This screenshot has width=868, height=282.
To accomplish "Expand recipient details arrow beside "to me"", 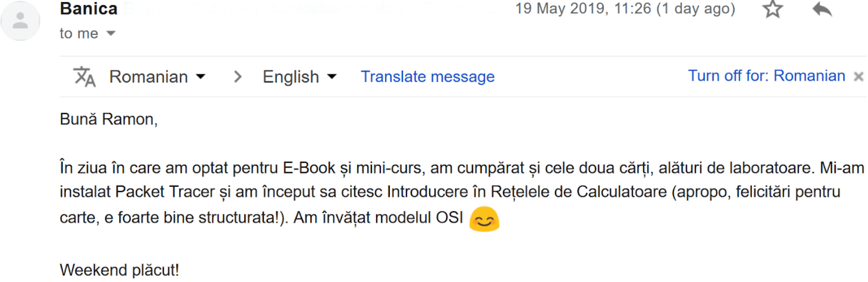I will pos(110,33).
